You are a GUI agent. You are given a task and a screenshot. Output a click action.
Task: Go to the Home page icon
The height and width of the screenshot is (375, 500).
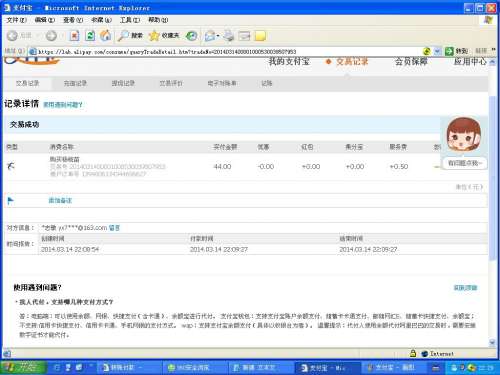click(x=106, y=36)
